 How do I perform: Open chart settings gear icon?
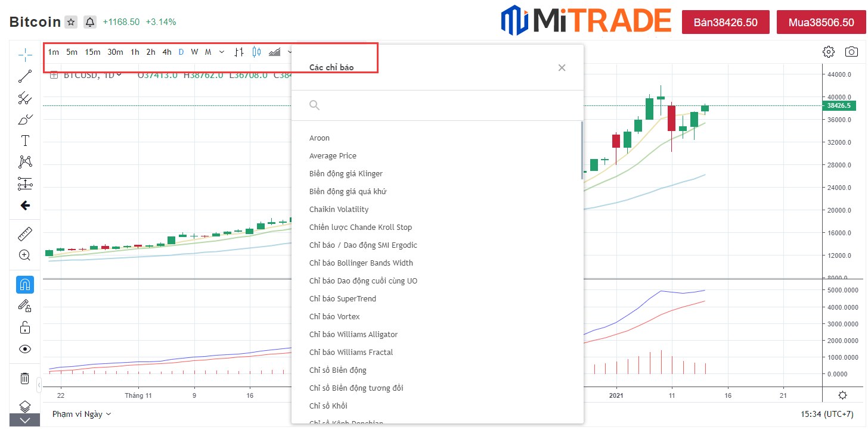[x=828, y=52]
